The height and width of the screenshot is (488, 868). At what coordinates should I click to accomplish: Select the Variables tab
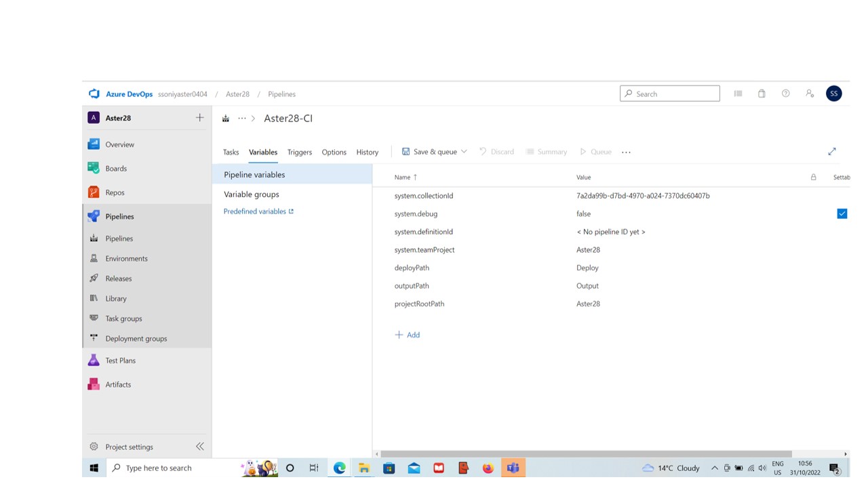(x=263, y=152)
